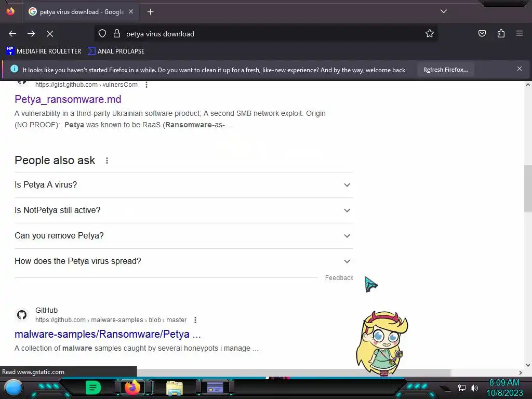This screenshot has width=532, height=399.
Task: Select the petya virus download Google tab
Action: tap(81, 12)
